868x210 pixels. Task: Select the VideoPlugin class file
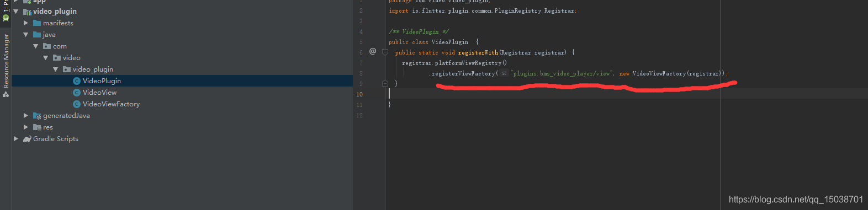(102, 80)
